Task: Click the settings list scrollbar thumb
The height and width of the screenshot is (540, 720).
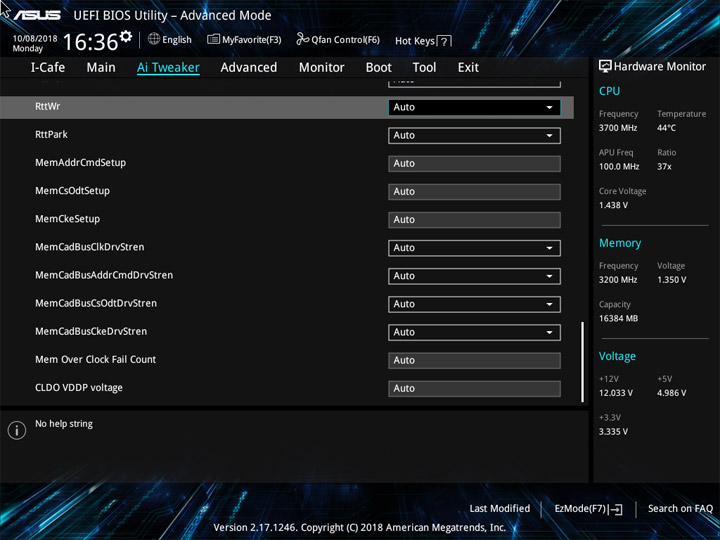Action: pos(583,362)
